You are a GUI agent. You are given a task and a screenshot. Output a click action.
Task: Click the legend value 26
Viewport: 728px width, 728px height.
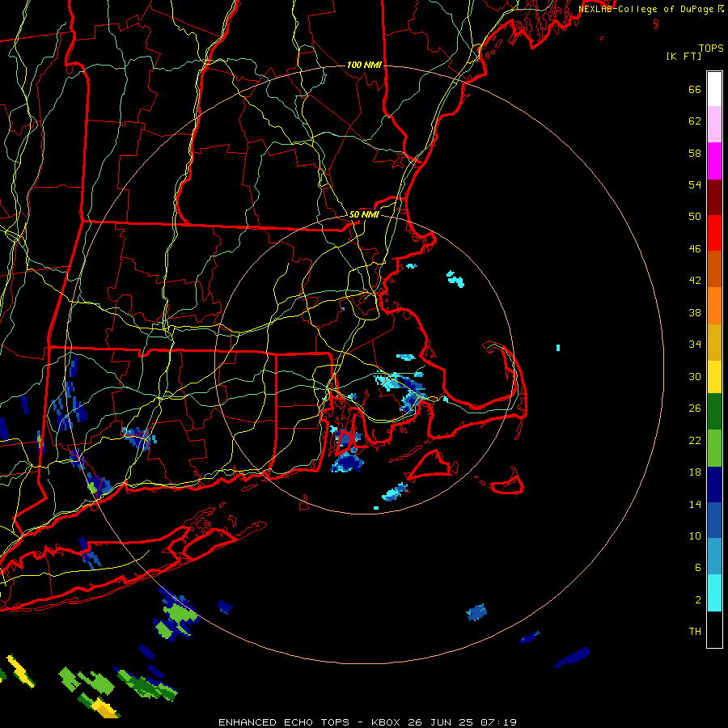click(x=695, y=408)
